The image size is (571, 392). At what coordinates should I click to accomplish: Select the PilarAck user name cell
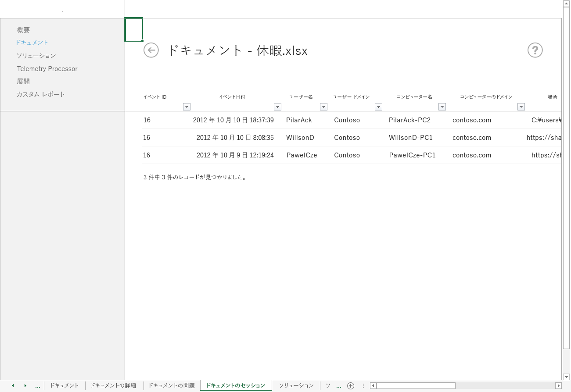(299, 120)
